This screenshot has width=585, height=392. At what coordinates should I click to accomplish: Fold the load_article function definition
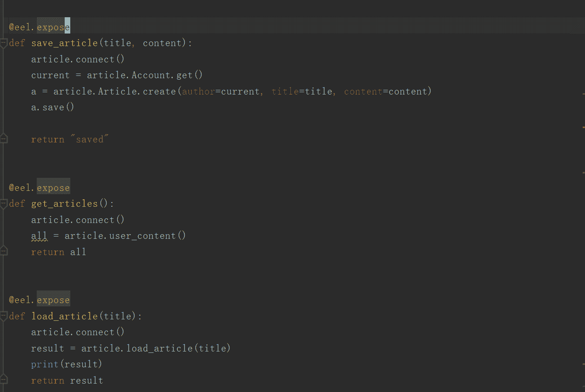(4, 316)
